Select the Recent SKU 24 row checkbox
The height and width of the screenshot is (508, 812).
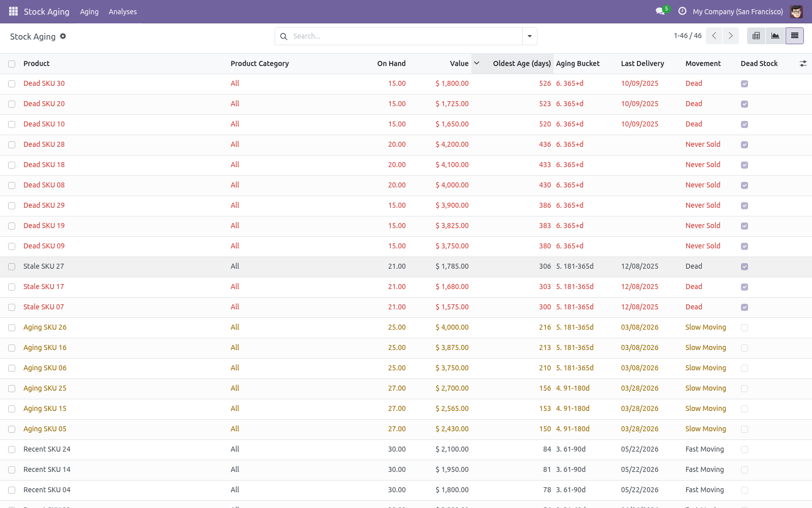[x=12, y=450]
